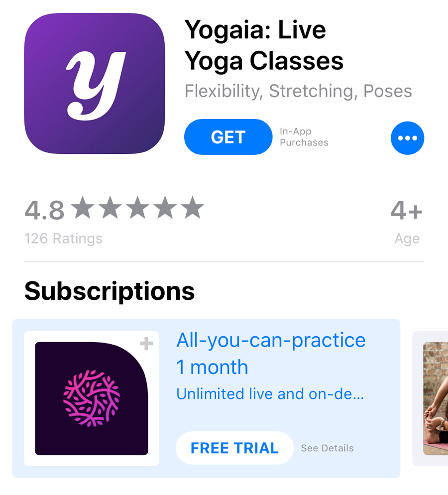The width and height of the screenshot is (448, 495).
Task: View the 126 Ratings count
Action: 63,239
